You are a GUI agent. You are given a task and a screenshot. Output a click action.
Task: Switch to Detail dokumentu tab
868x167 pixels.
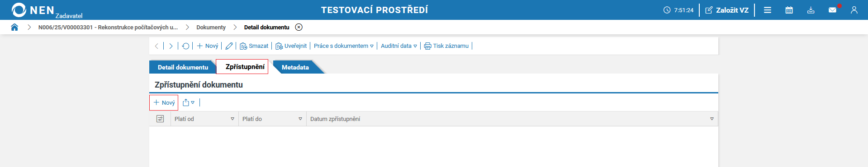tap(183, 67)
